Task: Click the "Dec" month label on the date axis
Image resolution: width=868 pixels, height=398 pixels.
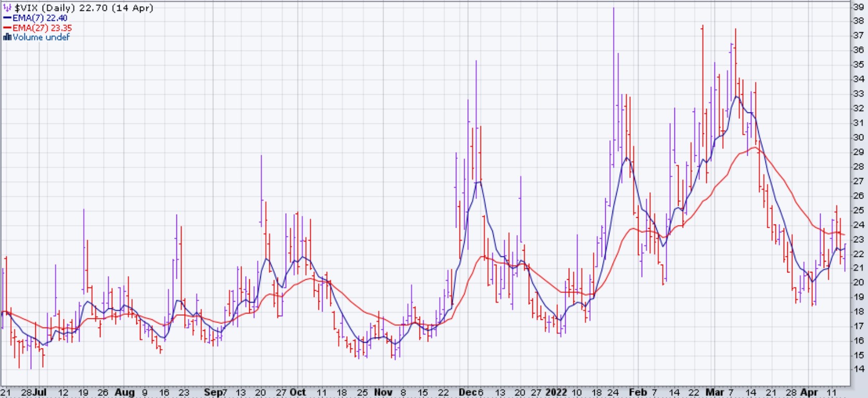Action: point(466,392)
